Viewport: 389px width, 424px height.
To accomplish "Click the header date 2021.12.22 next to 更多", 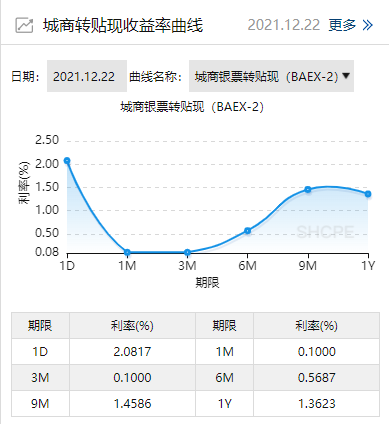I will (284, 25).
